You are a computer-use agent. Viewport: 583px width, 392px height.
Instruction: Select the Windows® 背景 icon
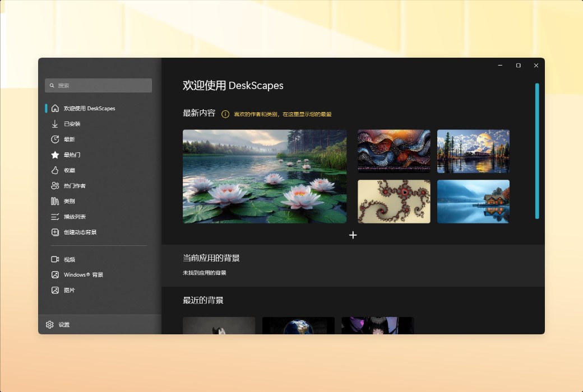(54, 274)
